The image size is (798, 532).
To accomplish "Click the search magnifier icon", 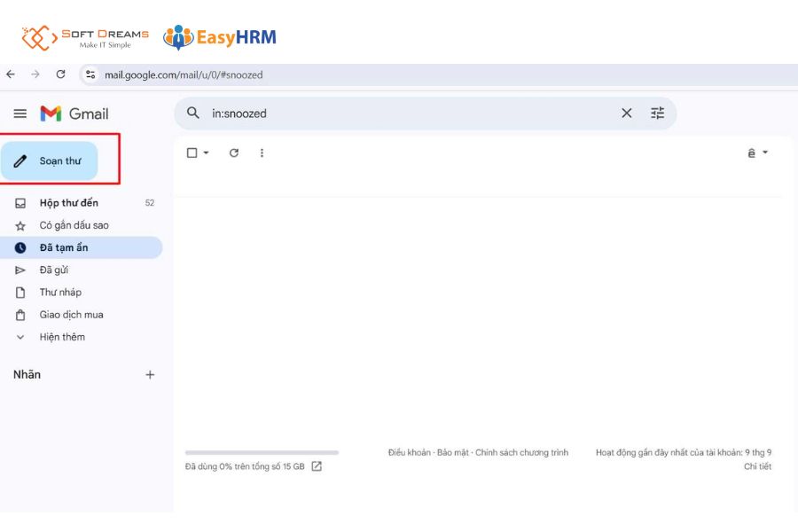I will [193, 113].
